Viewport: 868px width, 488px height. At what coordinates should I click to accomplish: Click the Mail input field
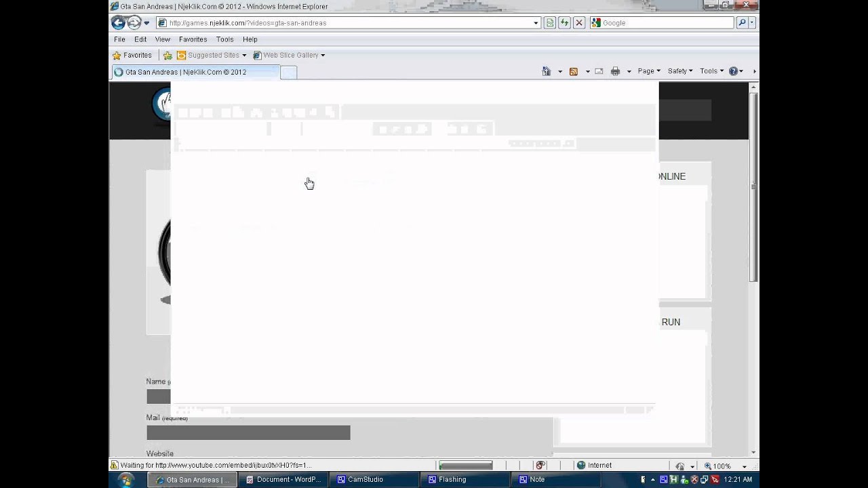coord(248,432)
